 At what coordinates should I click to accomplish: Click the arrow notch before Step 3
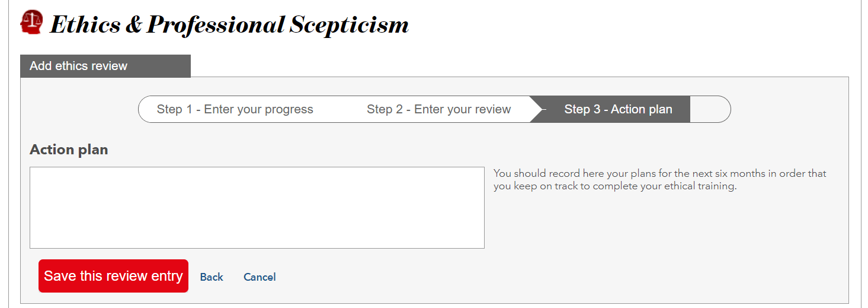[x=538, y=109]
